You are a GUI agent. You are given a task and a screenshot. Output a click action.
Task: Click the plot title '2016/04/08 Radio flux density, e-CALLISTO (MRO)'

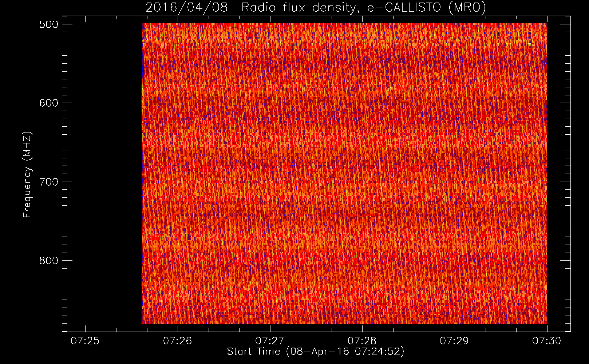(x=316, y=7)
